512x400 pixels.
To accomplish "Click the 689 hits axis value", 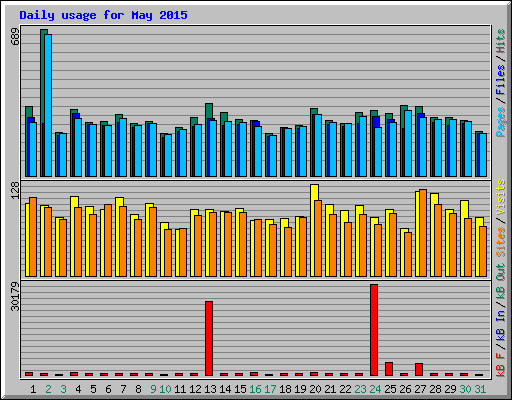I will [15, 37].
